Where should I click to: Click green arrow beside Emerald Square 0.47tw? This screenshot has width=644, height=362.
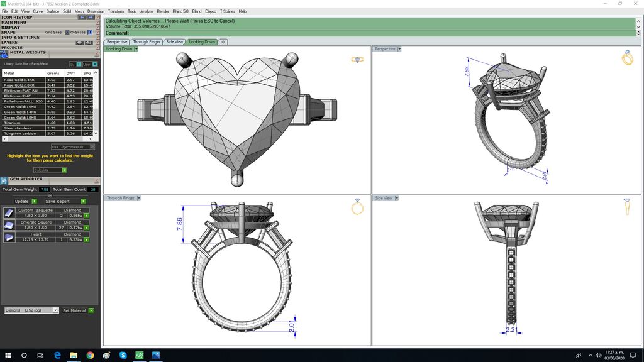(x=86, y=228)
